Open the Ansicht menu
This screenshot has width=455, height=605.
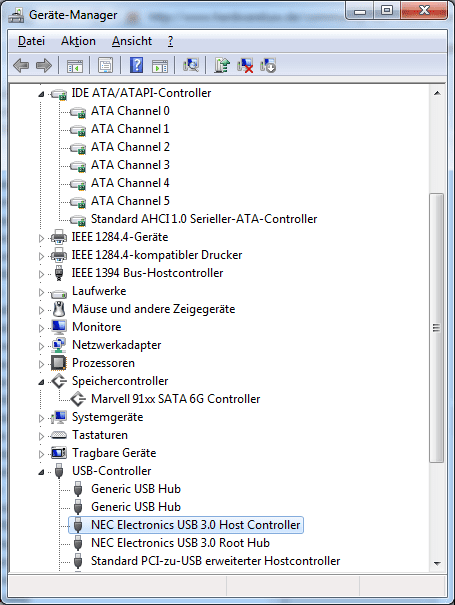tap(132, 41)
